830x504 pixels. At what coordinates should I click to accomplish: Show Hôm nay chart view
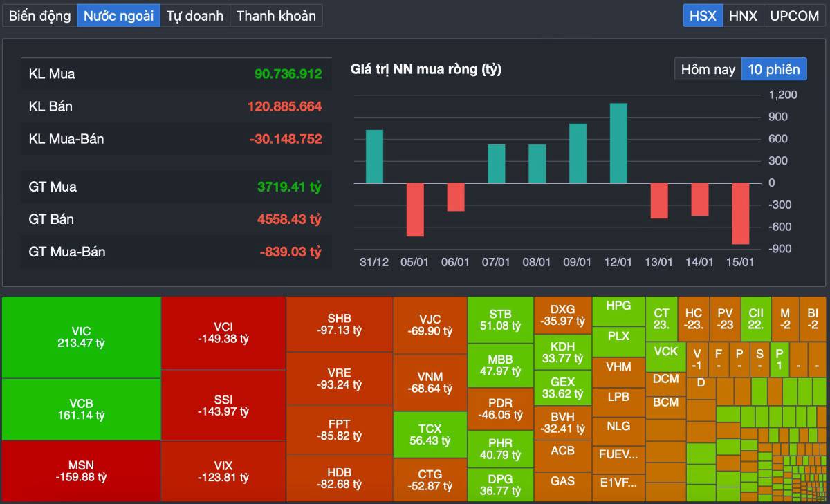pyautogui.click(x=708, y=69)
